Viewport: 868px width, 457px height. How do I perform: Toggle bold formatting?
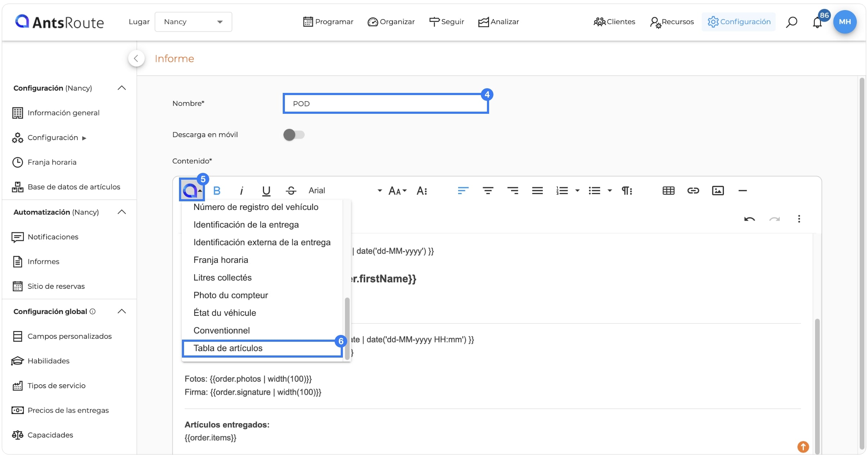(217, 191)
